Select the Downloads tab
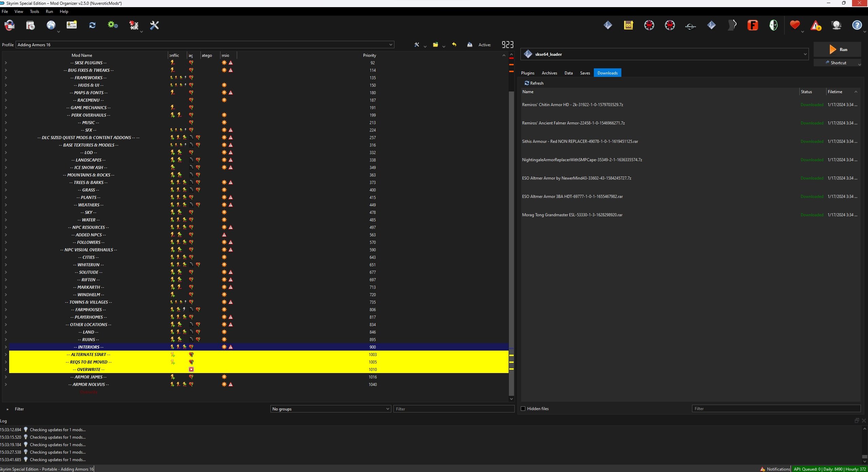 point(607,73)
